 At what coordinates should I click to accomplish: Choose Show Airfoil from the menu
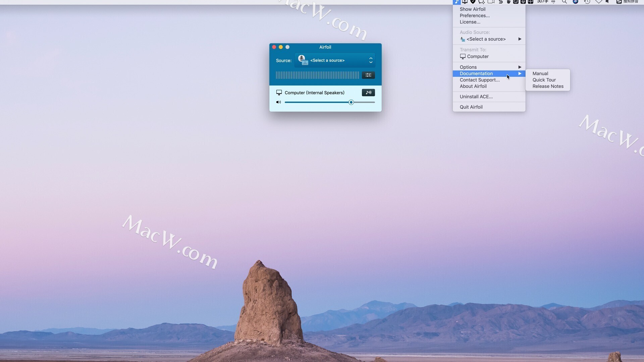pos(489,9)
